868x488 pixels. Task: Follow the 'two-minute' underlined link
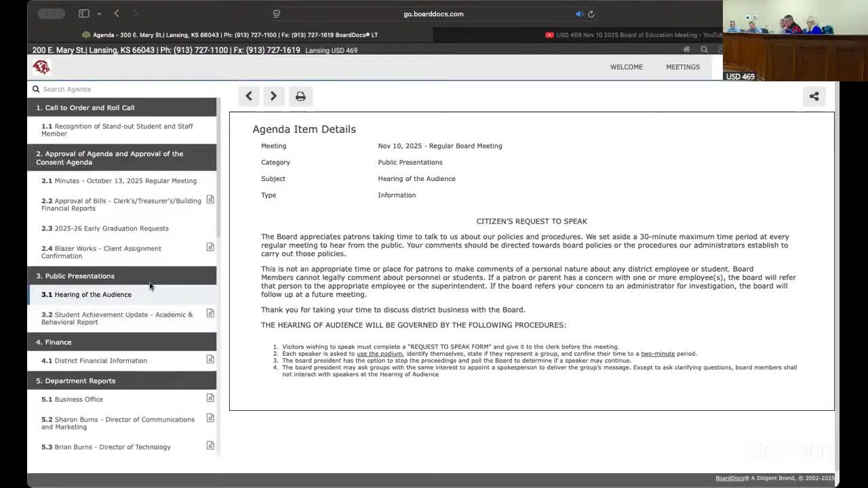click(x=658, y=354)
